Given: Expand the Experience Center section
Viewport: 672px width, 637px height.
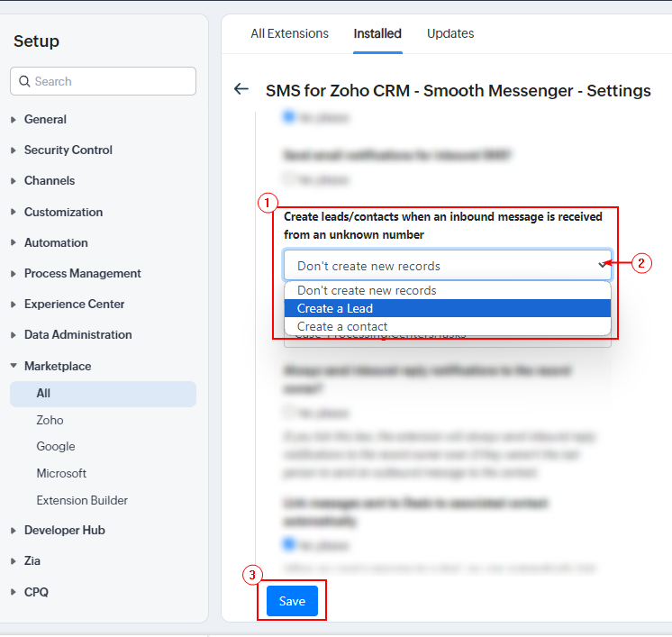Looking at the screenshot, I should pyautogui.click(x=74, y=304).
